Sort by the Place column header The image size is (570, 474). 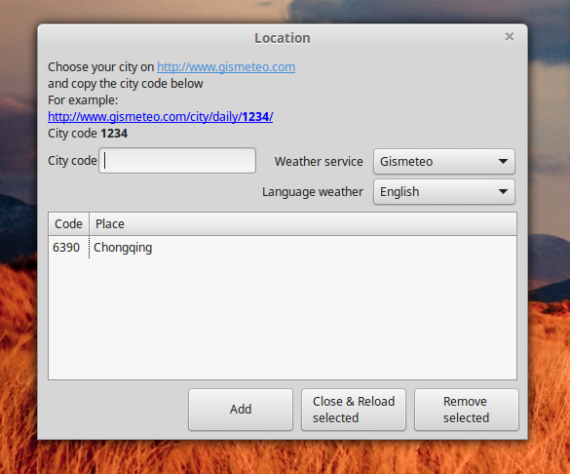[x=303, y=224]
